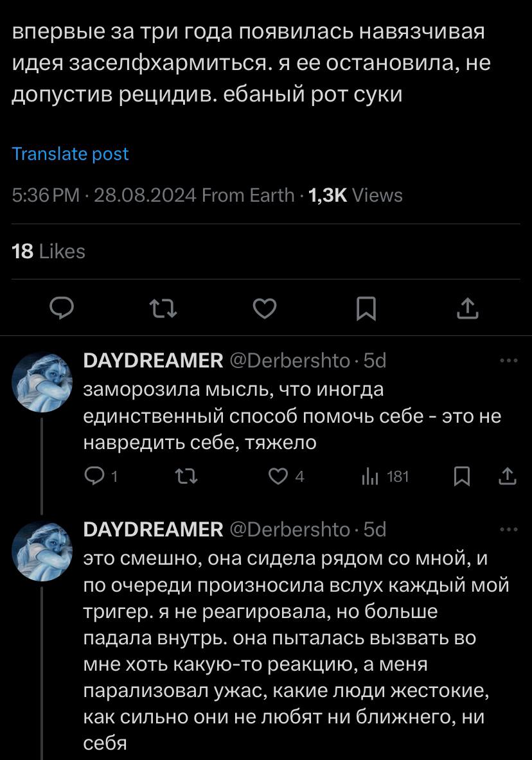Bookmark the first DAYDREAMER reply
Image resolution: width=532 pixels, height=760 pixels.
tap(461, 476)
